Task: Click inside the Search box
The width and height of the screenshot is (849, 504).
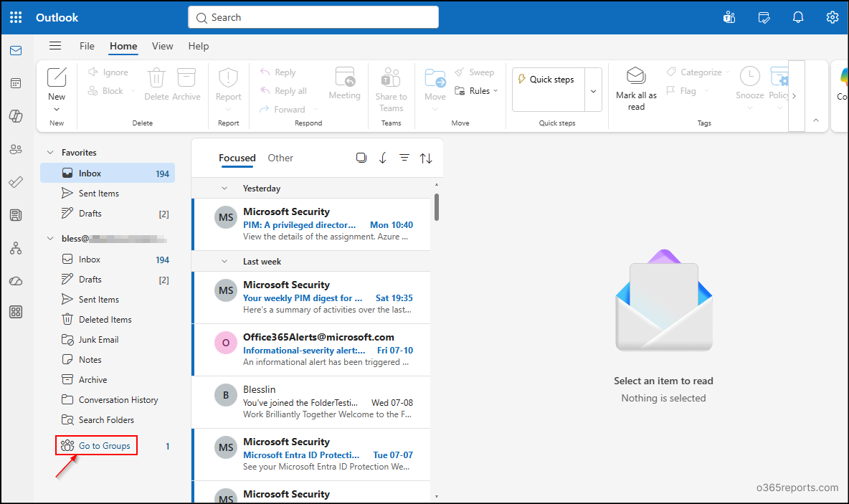Action: (313, 17)
